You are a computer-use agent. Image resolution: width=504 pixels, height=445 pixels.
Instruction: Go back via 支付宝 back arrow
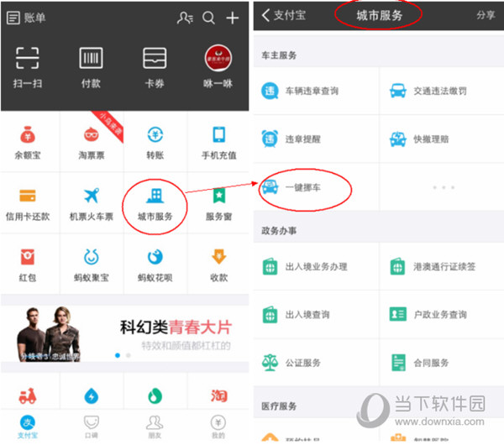(284, 15)
